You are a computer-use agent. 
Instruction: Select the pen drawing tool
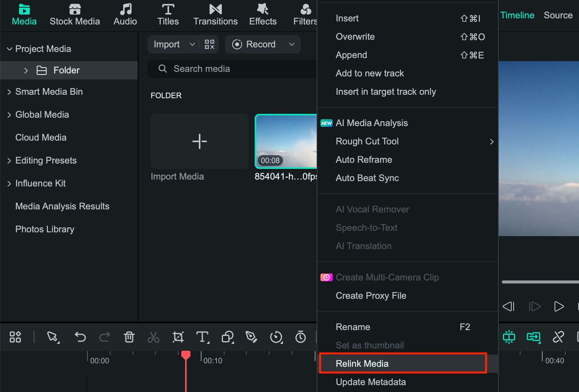coord(251,337)
